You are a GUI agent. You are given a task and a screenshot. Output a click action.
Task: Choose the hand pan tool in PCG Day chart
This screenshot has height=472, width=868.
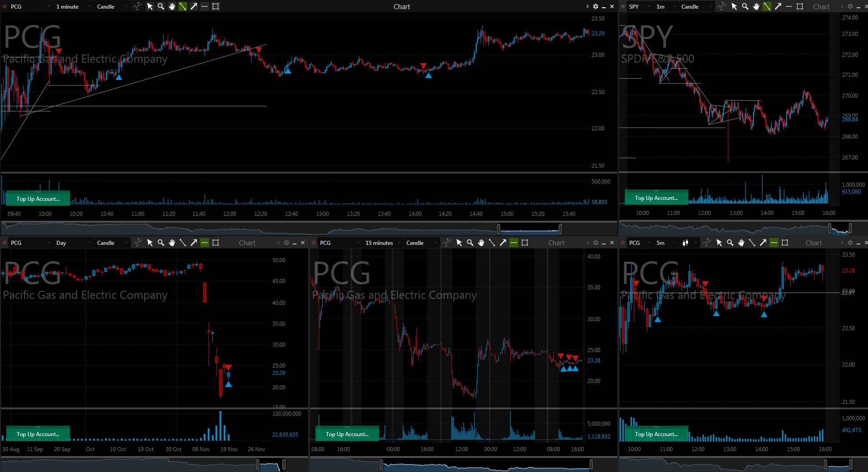(172, 243)
